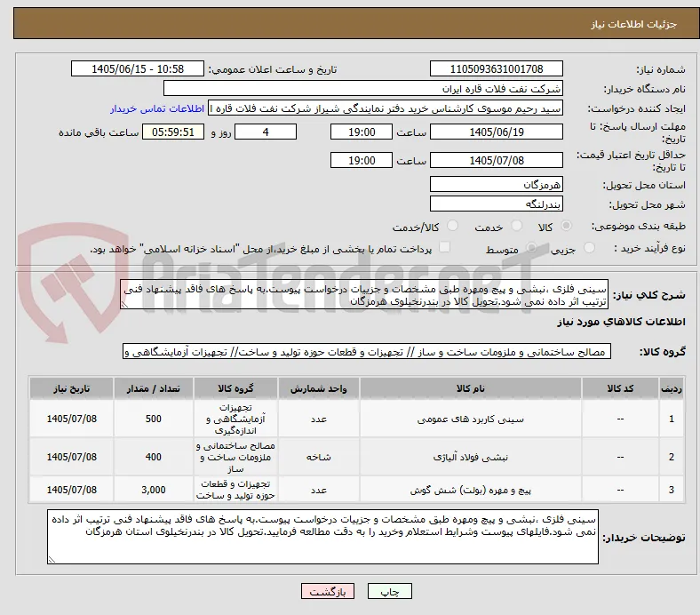700x615 pixels.
Task: Click quantity cell 400
Action: (154, 457)
